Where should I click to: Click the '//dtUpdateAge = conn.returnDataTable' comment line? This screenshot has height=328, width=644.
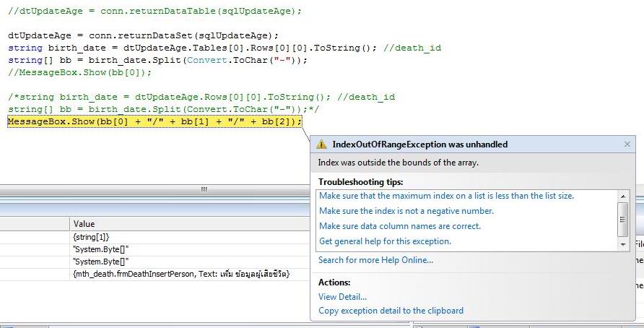point(155,11)
